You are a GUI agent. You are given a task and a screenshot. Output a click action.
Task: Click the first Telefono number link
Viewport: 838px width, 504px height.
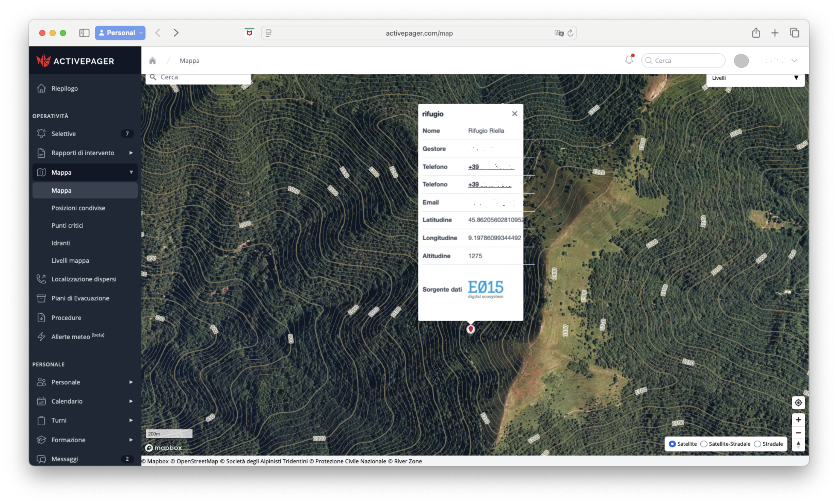click(x=491, y=167)
